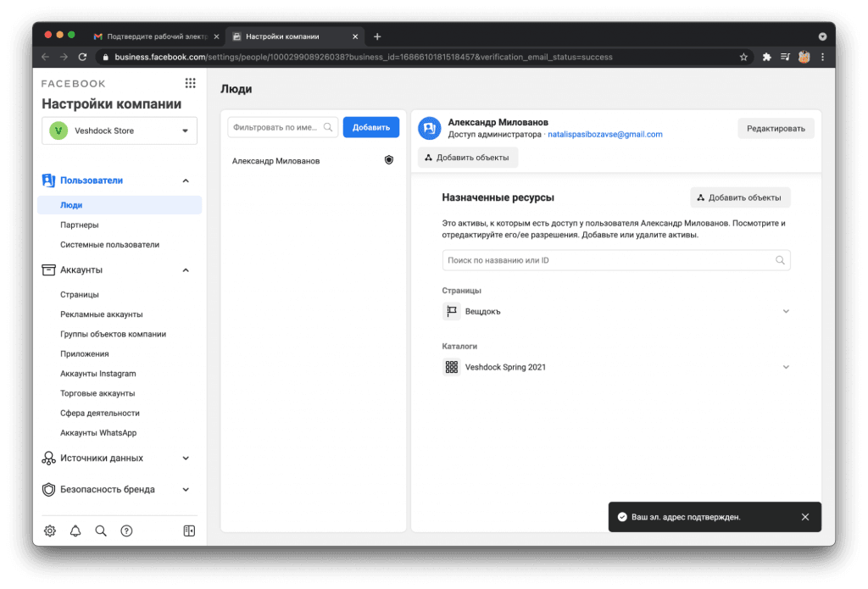Open Сфера деятельности
Viewport: 868px width, 589px height.
pyautogui.click(x=100, y=413)
